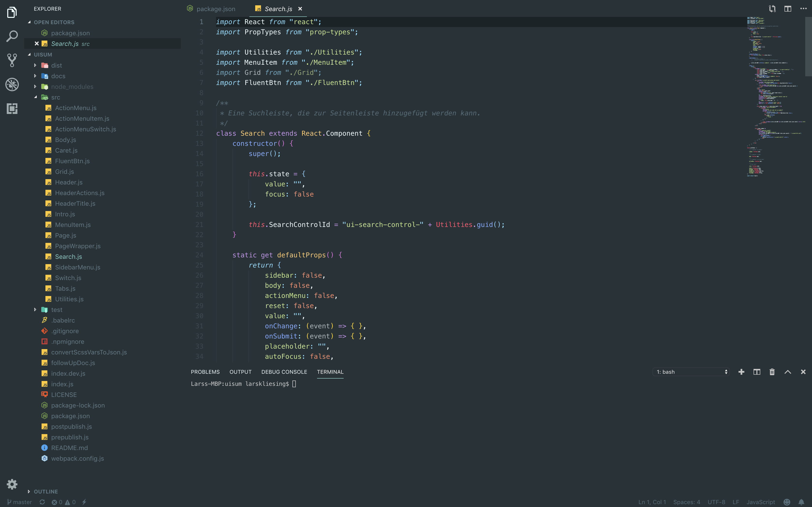Split the terminal pane
812x507 pixels.
[x=757, y=372]
